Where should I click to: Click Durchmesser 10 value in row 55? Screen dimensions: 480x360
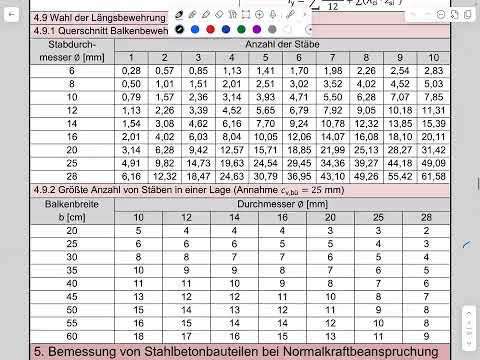pos(138,323)
